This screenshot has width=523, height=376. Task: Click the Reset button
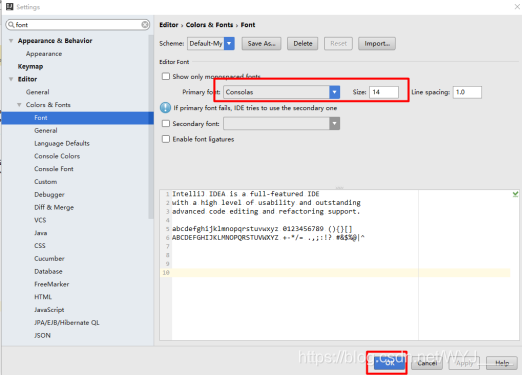[338, 43]
